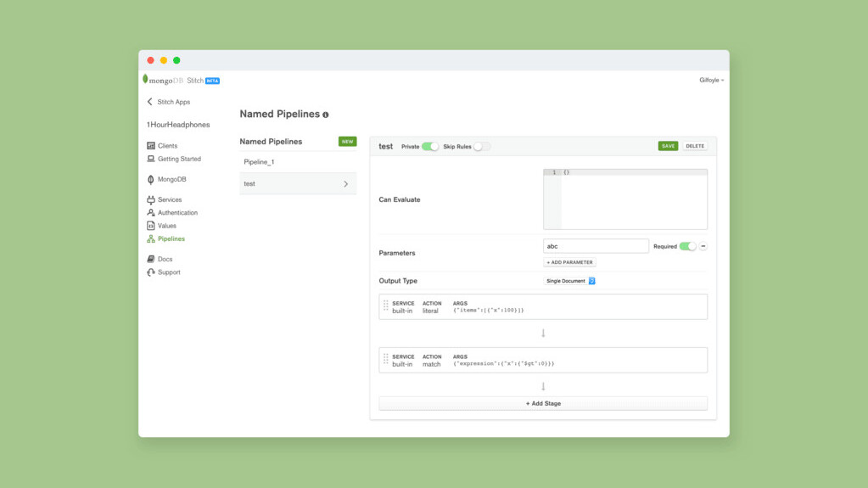Image resolution: width=868 pixels, height=488 pixels.
Task: Click the Values icon in sidebar
Action: pos(151,226)
